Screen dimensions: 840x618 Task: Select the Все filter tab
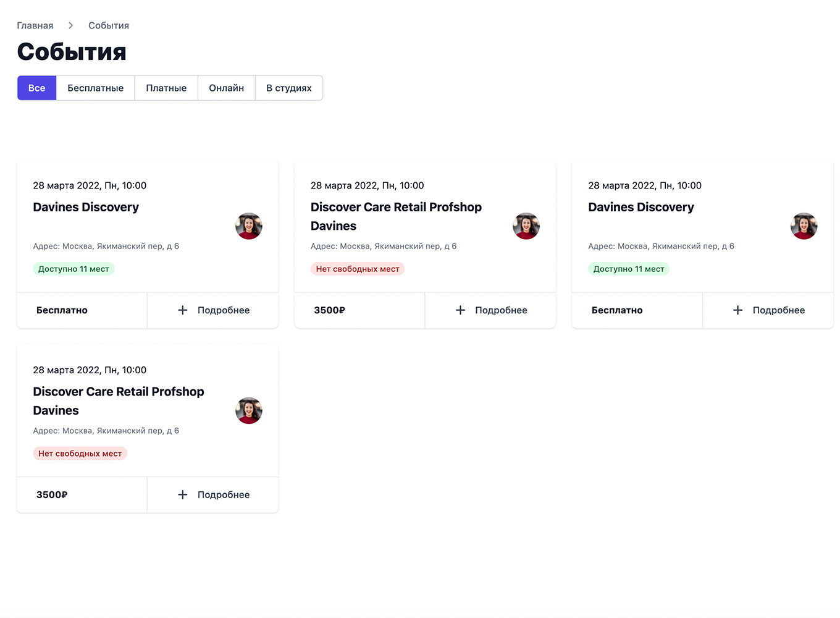(x=37, y=88)
